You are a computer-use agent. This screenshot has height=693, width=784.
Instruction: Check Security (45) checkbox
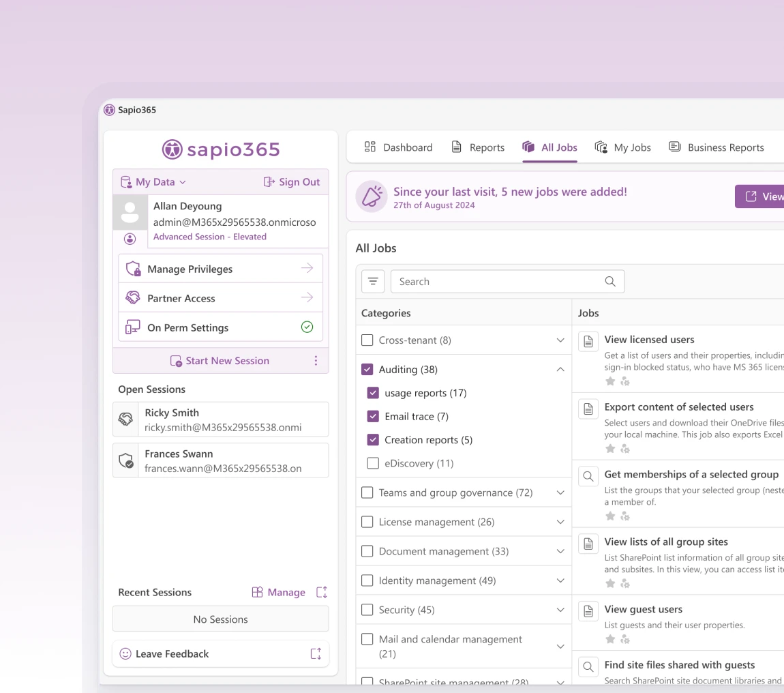(367, 610)
